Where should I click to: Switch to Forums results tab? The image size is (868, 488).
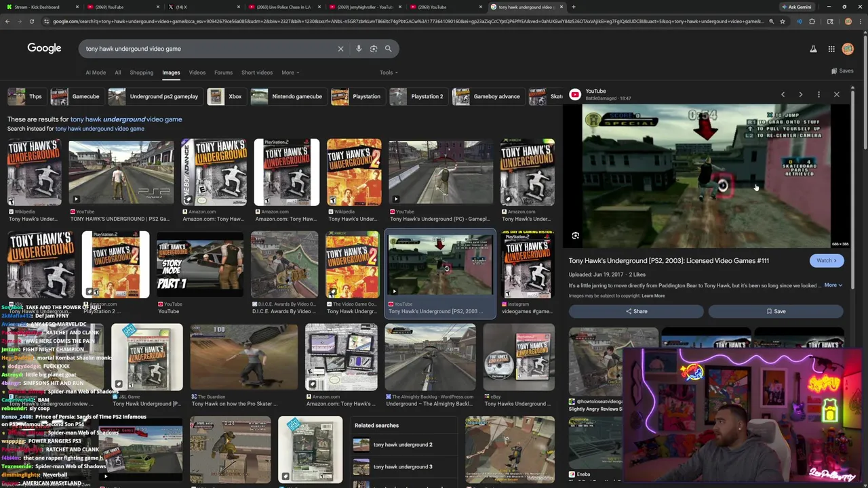tap(223, 73)
